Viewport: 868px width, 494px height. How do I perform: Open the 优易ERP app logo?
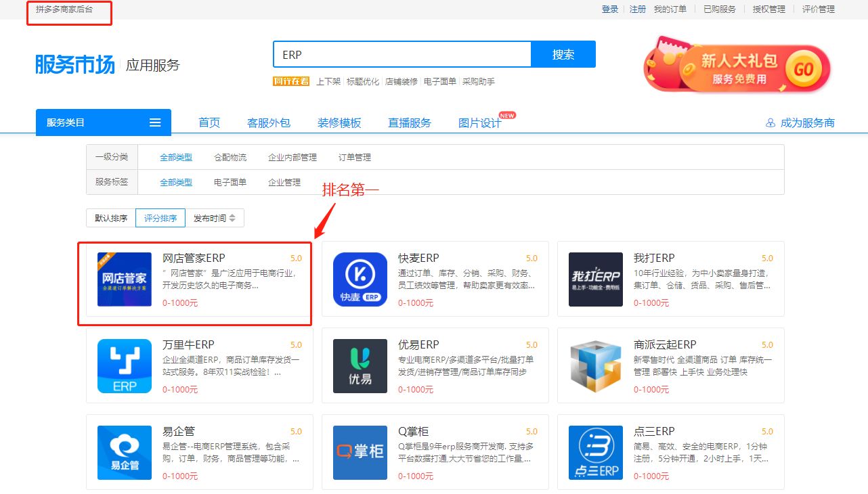[x=360, y=365]
